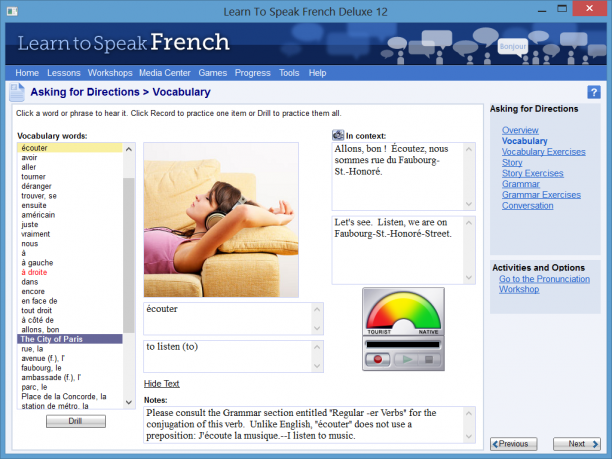Open the Story link
This screenshot has width=612, height=459.
tap(512, 162)
